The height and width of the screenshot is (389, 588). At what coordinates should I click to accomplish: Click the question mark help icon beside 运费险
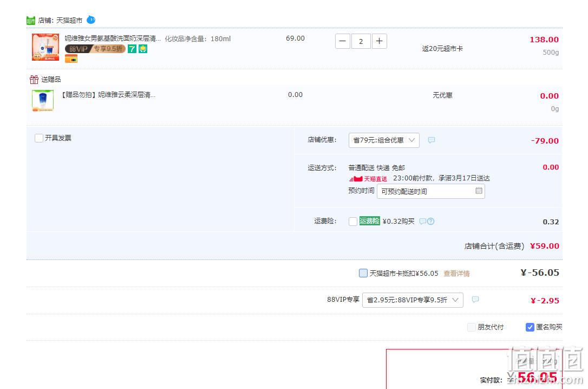[431, 222]
